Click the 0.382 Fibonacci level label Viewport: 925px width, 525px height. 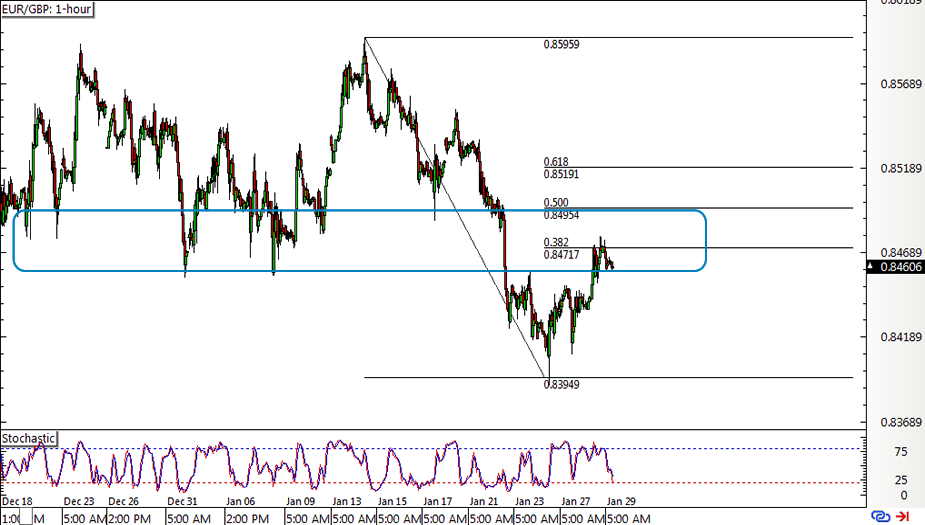tap(556, 242)
